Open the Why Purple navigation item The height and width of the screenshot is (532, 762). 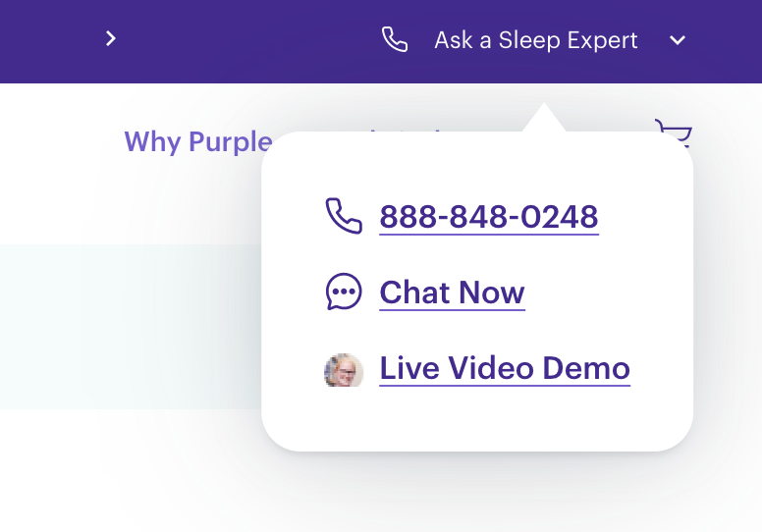(198, 142)
